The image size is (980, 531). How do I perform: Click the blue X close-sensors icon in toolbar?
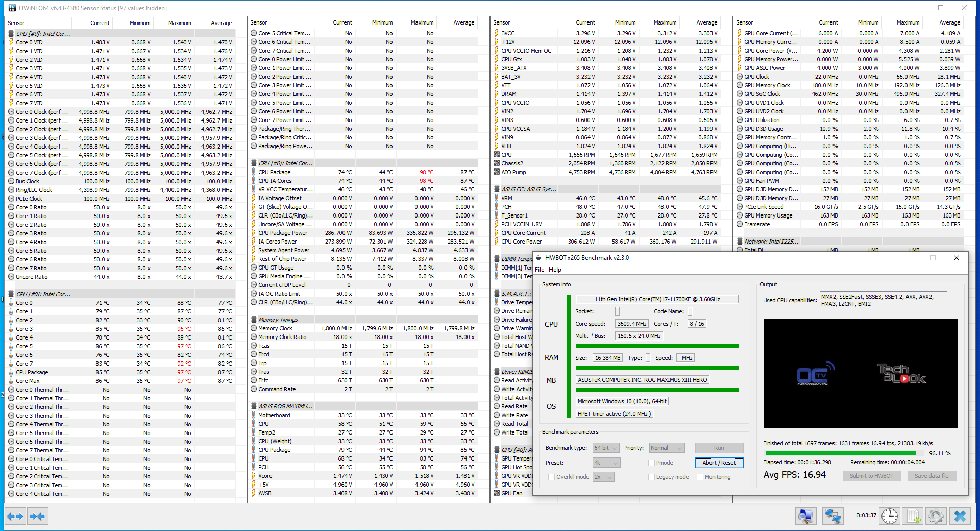(960, 516)
